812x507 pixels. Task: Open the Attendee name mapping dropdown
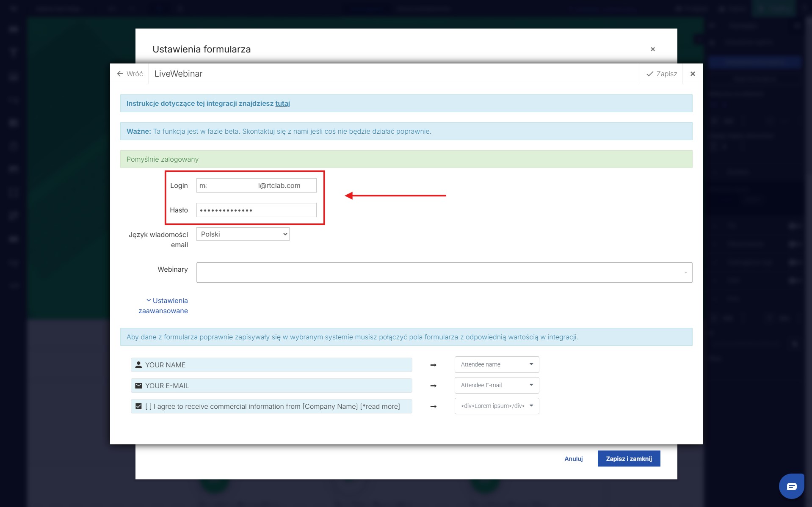pos(497,364)
